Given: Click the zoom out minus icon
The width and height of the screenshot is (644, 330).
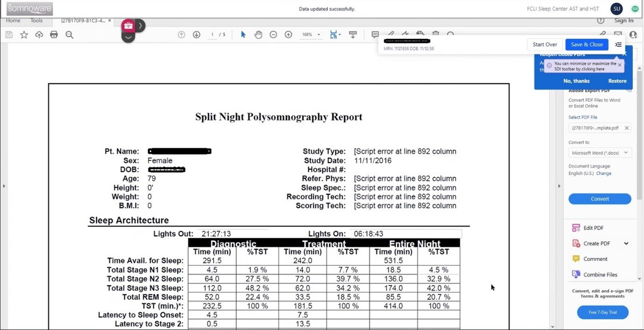Looking at the screenshot, I should [273, 35].
